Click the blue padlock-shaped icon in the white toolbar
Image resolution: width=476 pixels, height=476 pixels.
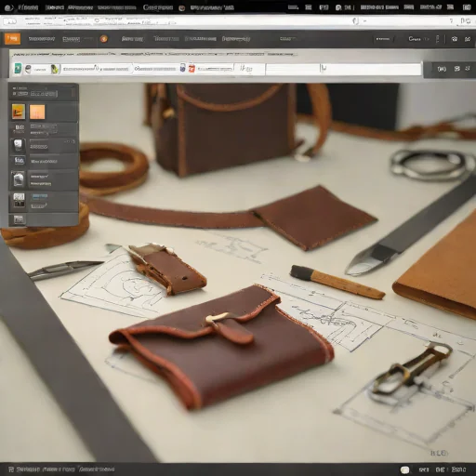point(183,68)
